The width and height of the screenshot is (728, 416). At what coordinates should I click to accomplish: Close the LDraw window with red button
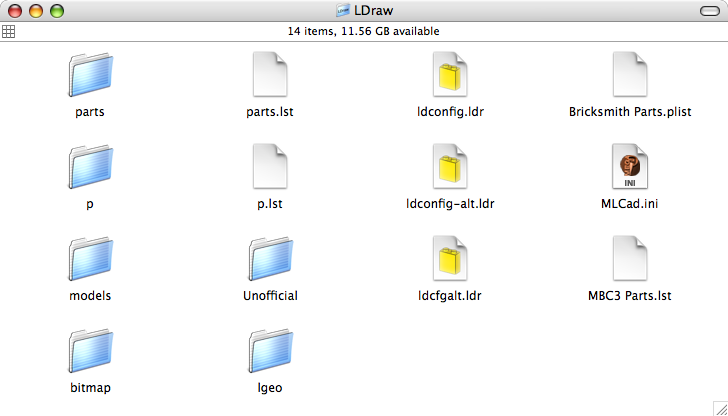pos(15,11)
